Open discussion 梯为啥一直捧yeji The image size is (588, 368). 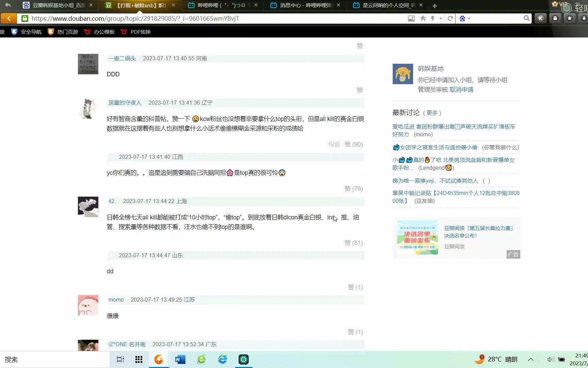click(435, 181)
